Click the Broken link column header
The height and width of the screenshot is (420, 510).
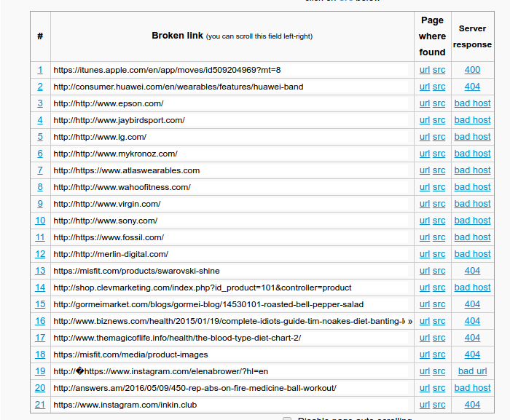232,36
